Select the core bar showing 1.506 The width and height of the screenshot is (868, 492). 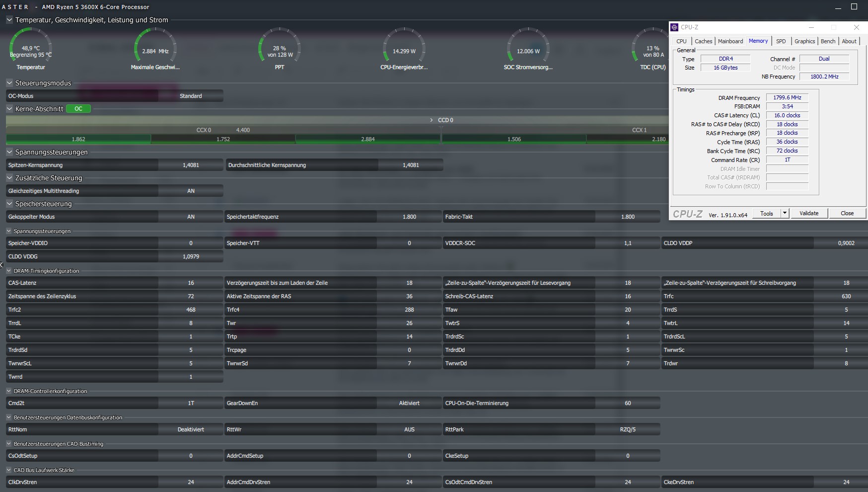(x=514, y=139)
